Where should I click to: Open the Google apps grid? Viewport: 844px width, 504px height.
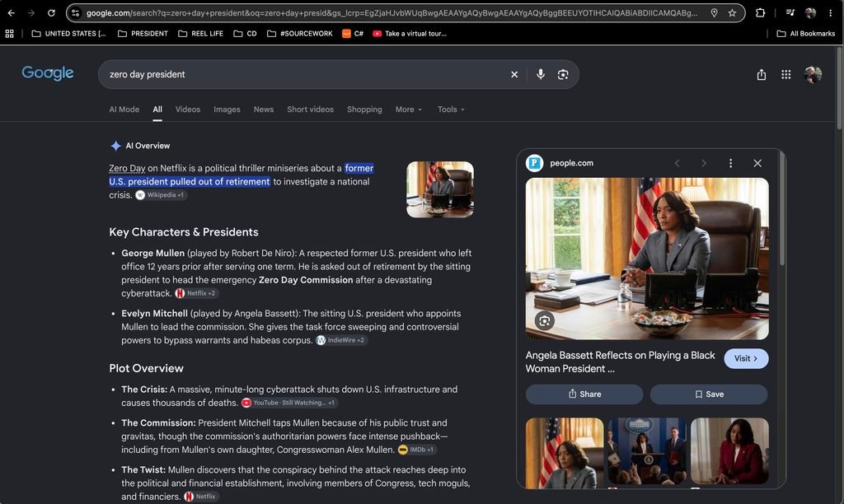click(x=785, y=74)
